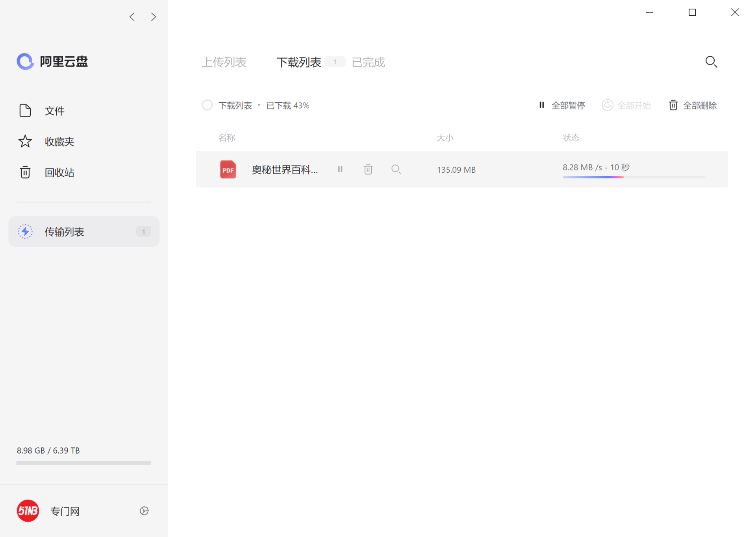Click the 51NB user avatar

pos(28,511)
